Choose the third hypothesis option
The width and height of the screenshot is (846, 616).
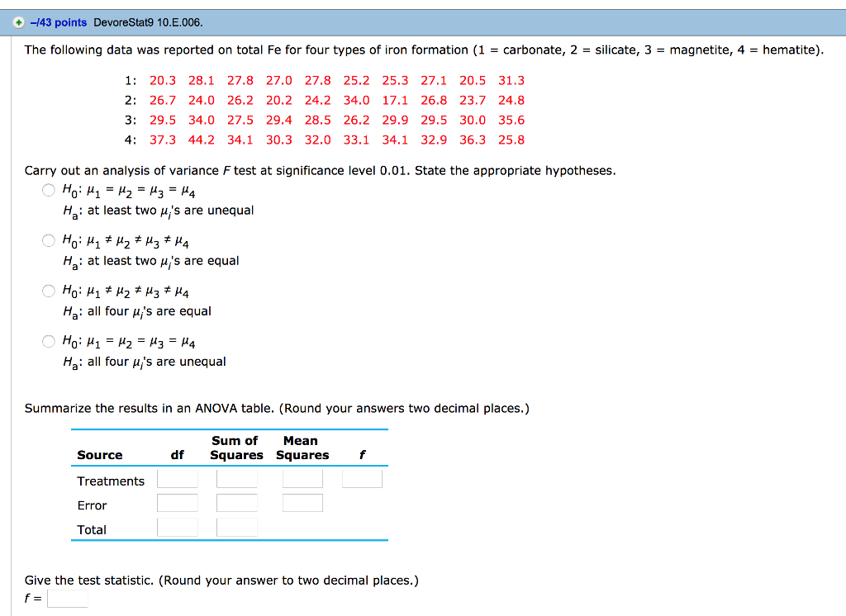pos(48,291)
